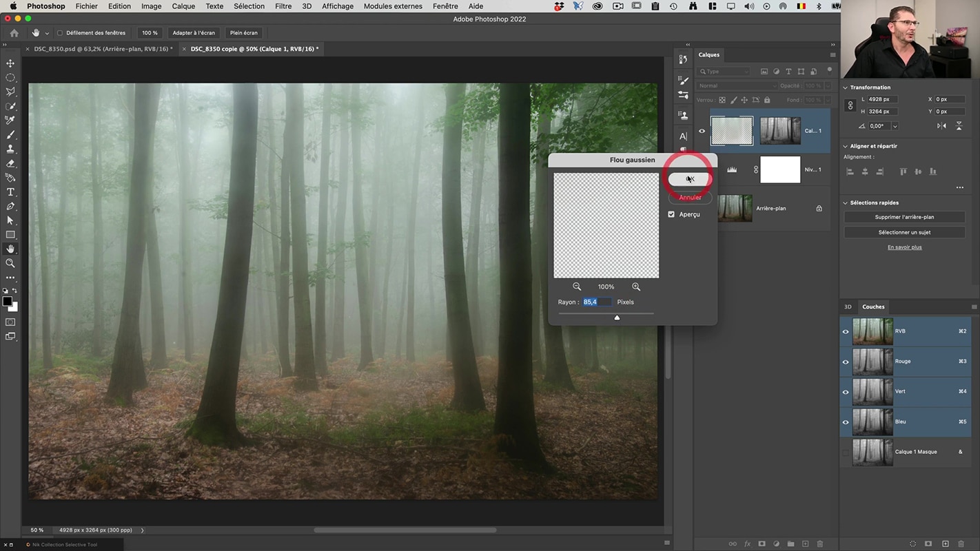The image size is (980, 551).
Task: Uncheck the Aperçu checkbox
Action: point(671,214)
